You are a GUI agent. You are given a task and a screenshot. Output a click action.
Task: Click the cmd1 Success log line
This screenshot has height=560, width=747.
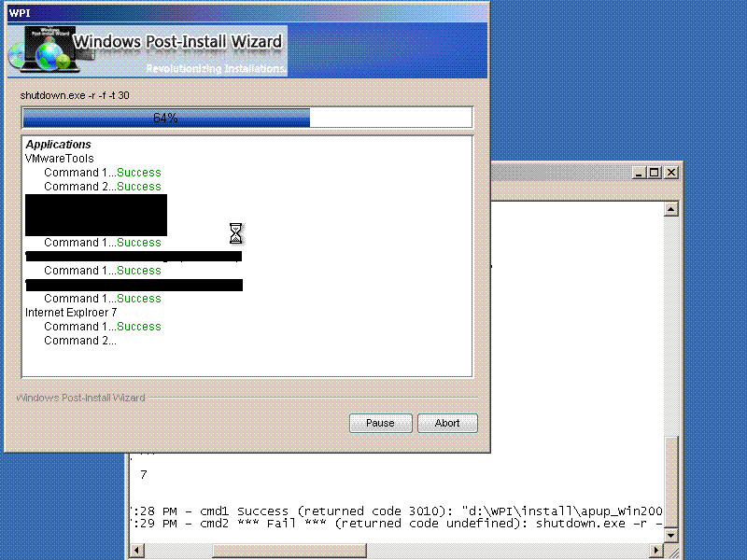pos(397,511)
